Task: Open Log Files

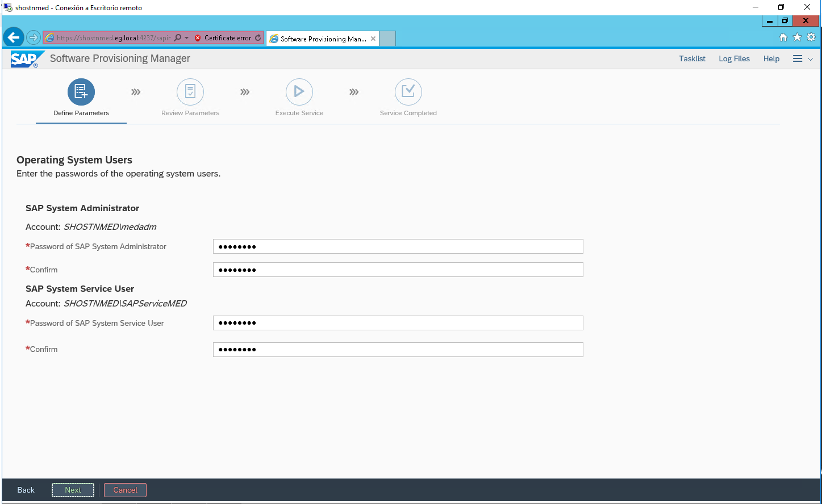Action: (x=734, y=58)
